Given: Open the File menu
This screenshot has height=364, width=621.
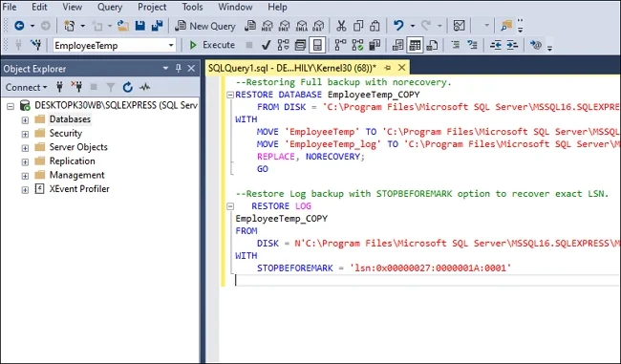Looking at the screenshot, I should click(10, 7).
